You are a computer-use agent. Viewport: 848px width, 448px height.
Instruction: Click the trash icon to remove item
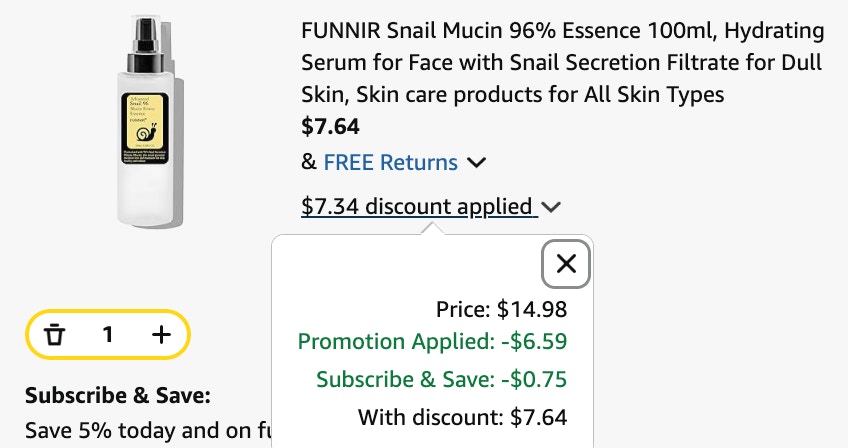point(54,335)
